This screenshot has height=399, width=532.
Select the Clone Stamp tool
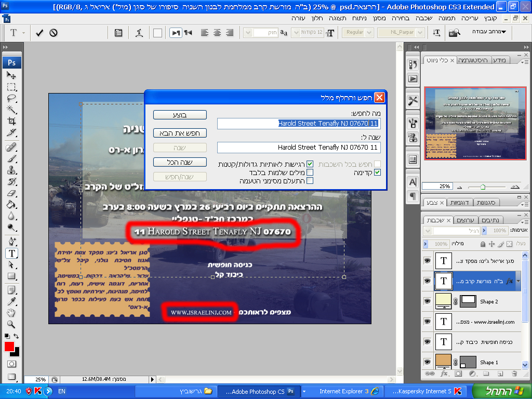pos(11,170)
